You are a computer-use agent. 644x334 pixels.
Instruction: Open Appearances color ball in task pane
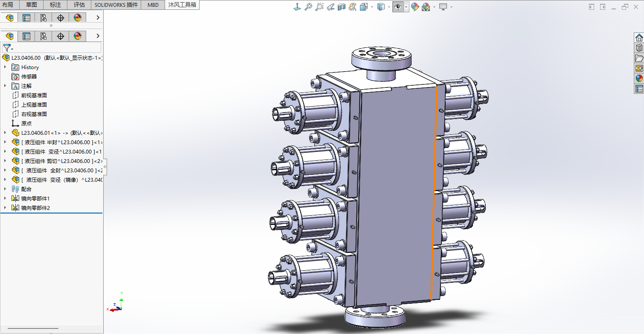(639, 78)
